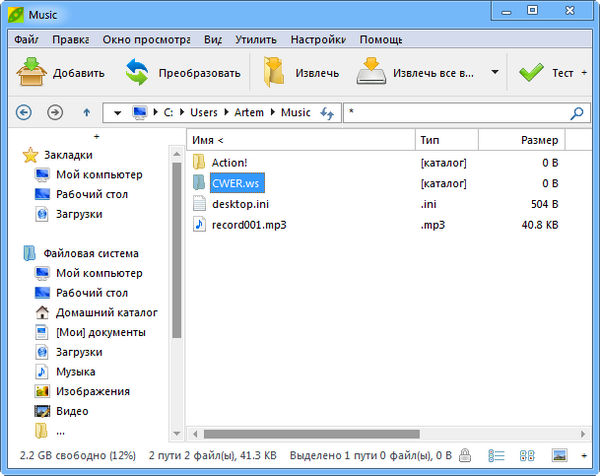Switch to image thumbnail view in status bar
Screen dimensions: 600x476
click(559, 456)
